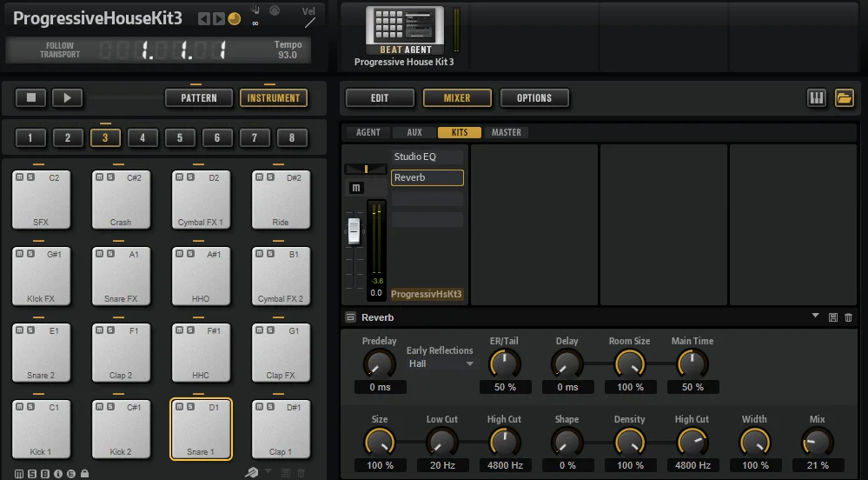
Task: Solo the Snare 1 pad
Action: coord(190,407)
